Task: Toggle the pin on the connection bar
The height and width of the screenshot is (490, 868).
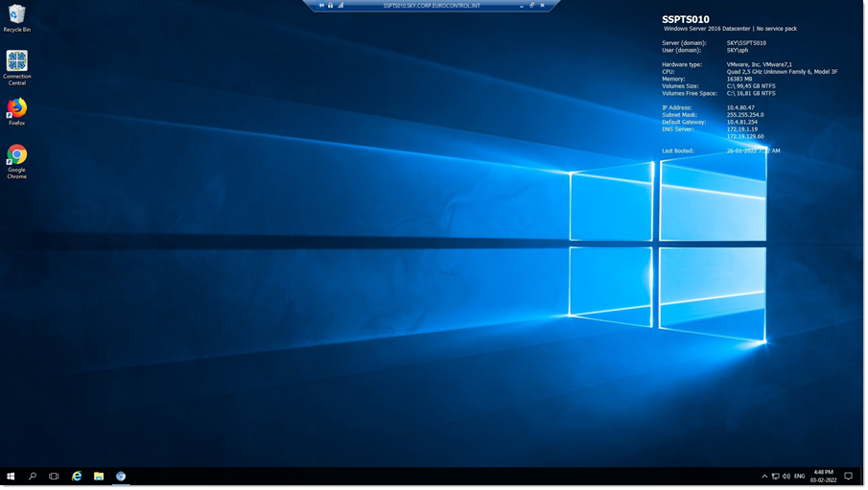Action: (321, 5)
